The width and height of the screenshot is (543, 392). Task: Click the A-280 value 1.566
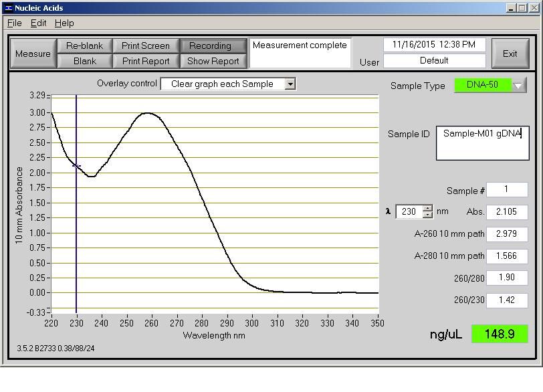pos(507,256)
